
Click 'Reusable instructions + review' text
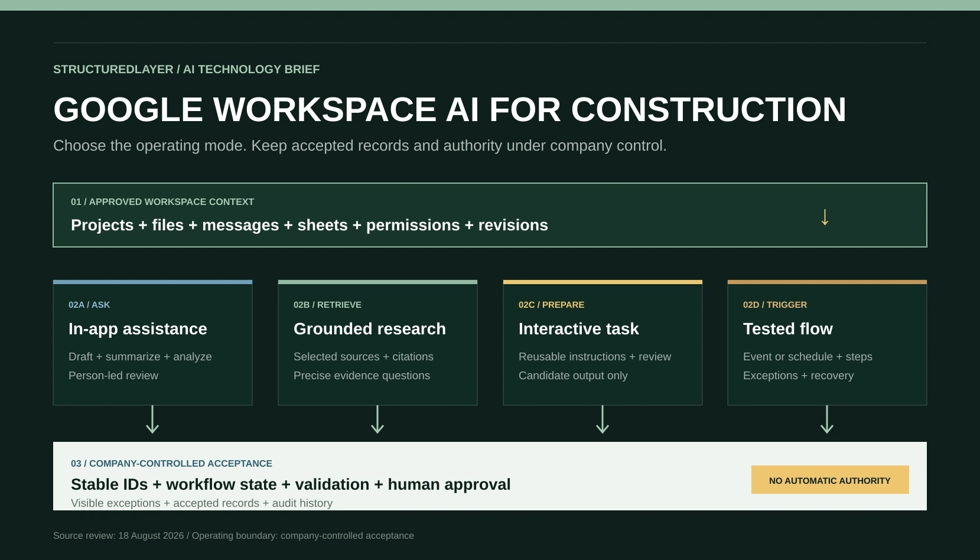coord(595,357)
